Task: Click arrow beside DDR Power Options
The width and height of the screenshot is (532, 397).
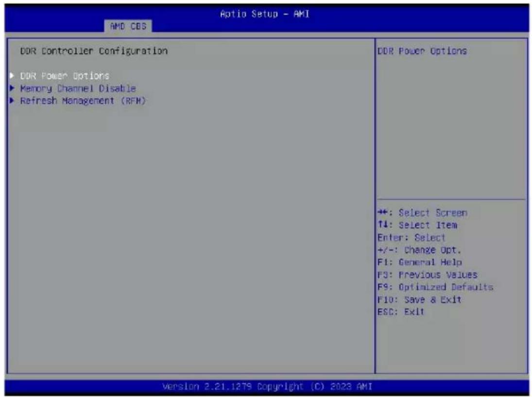Action: 12,75
